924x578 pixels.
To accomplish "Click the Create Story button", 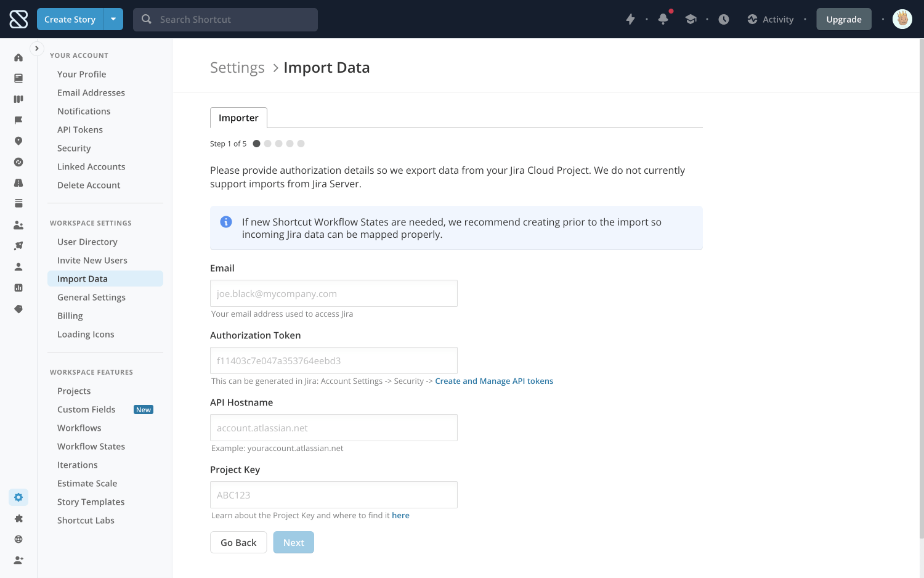I will pyautogui.click(x=70, y=19).
